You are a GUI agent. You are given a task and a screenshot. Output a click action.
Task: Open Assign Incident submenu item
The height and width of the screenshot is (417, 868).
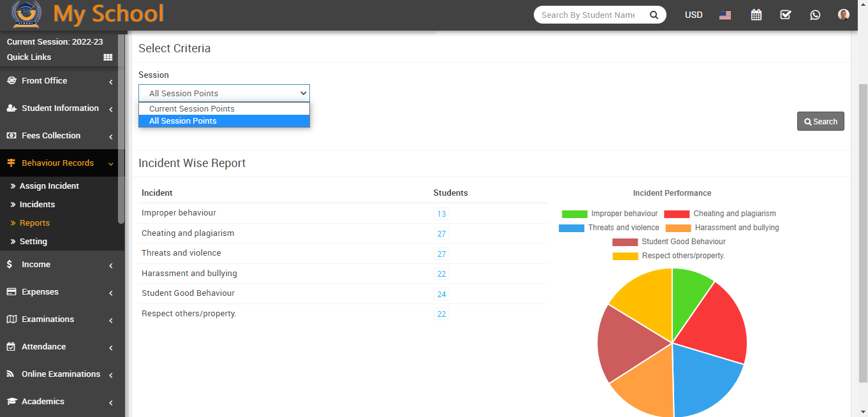pyautogui.click(x=49, y=186)
